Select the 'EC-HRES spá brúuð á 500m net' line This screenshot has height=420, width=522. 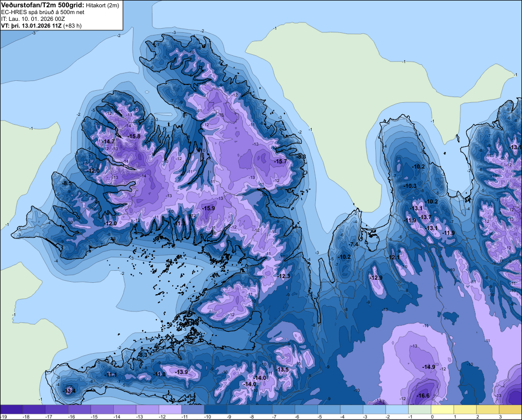coord(43,12)
